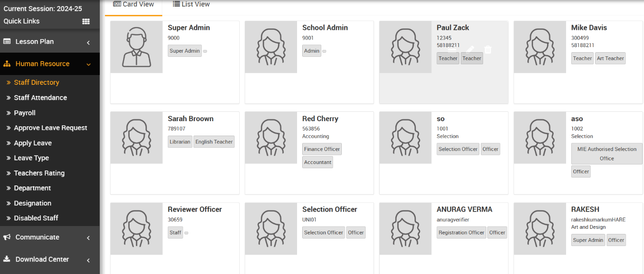Click the delete trash icon on Paul Zack's card
This screenshot has height=274, width=644.
point(488,49)
